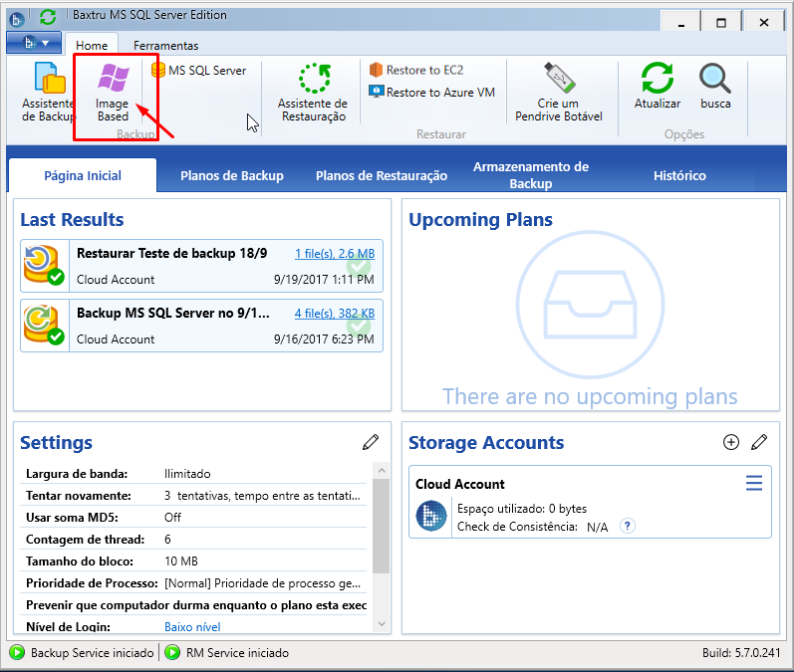This screenshot has height=672, width=794.
Task: Open the Armazenamento de Backup tab
Action: click(x=531, y=175)
